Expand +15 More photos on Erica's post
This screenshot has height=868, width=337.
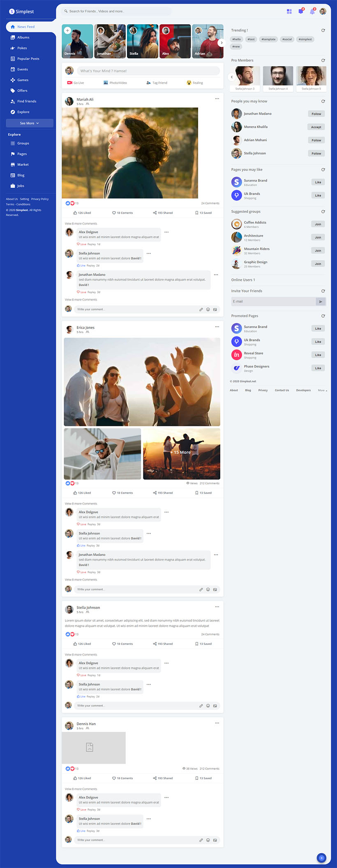(x=182, y=454)
